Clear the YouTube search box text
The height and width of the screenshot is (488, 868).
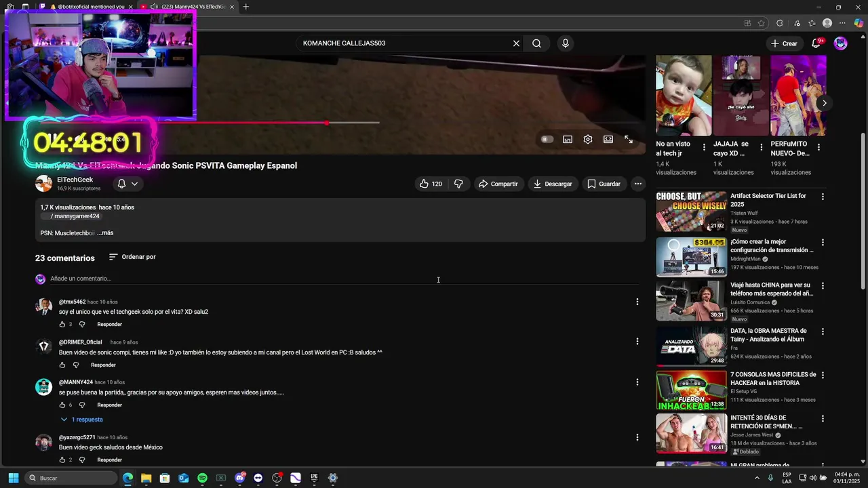pos(516,43)
